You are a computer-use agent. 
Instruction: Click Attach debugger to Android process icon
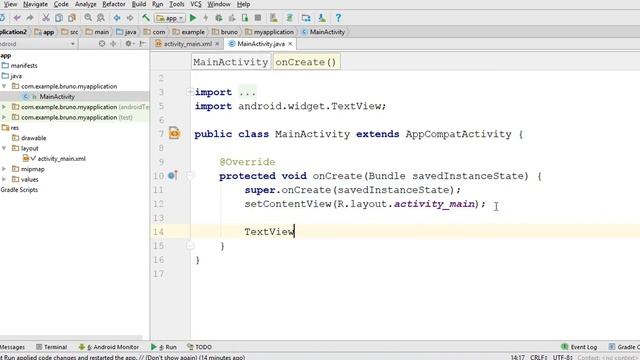pos(244,18)
